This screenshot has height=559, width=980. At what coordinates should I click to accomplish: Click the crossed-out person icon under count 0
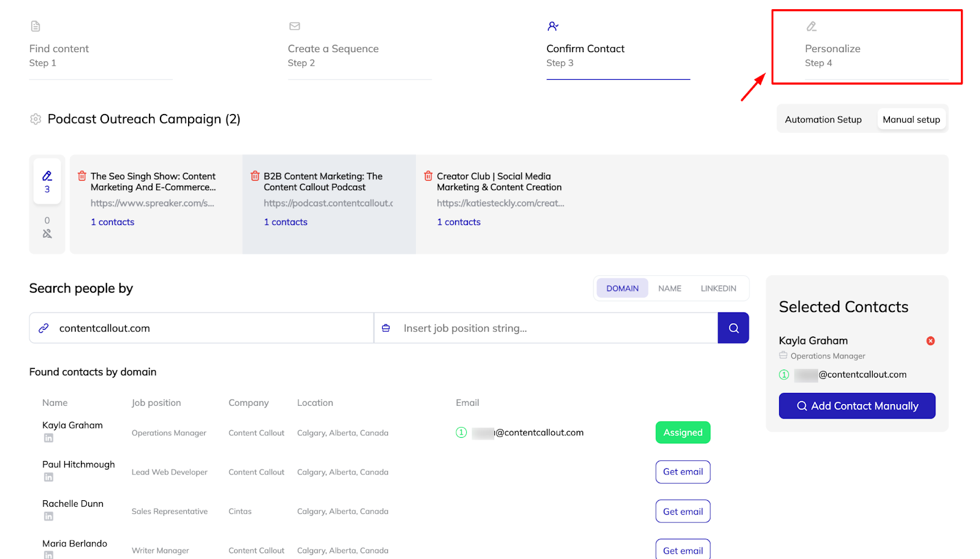tap(47, 234)
